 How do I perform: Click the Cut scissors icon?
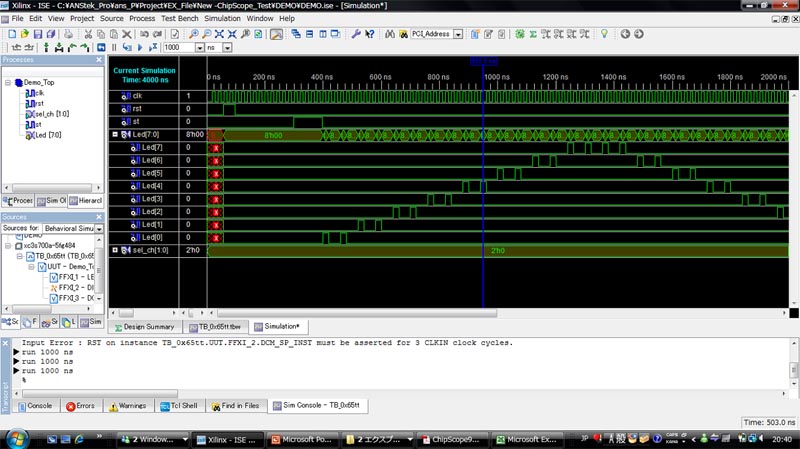pos(88,34)
